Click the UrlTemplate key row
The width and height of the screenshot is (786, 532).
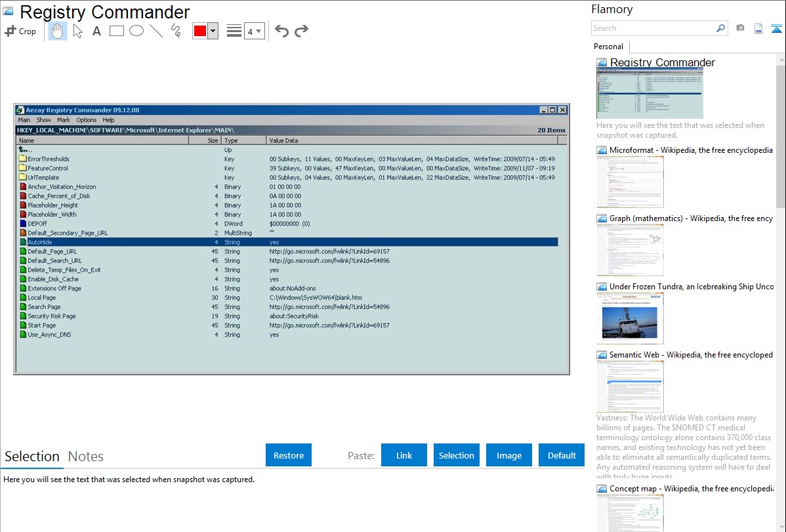(x=287, y=178)
